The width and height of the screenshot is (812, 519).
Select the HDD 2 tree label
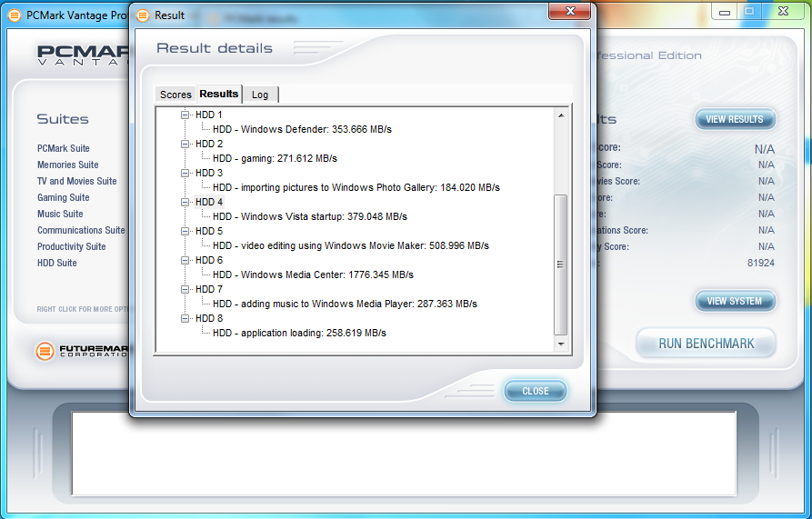209,144
